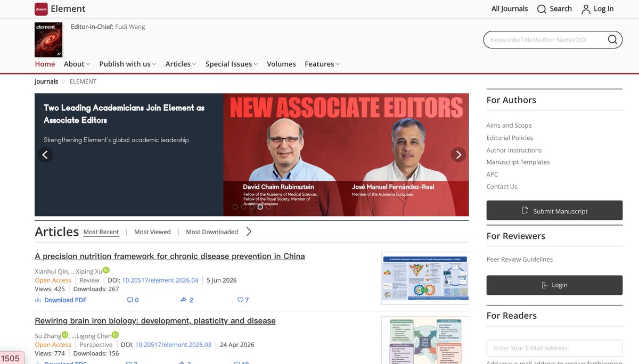Open DOI 10.20517/element.2026.03 link

point(173,345)
